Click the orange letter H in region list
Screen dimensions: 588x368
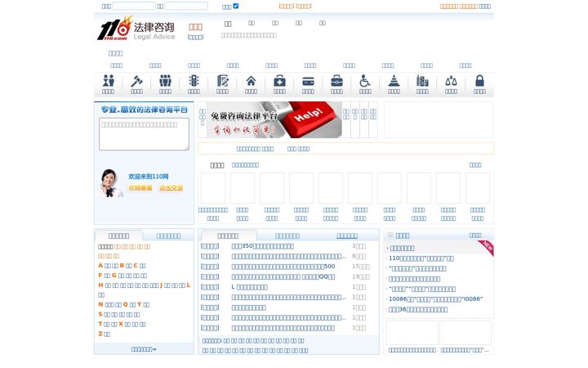(100, 285)
